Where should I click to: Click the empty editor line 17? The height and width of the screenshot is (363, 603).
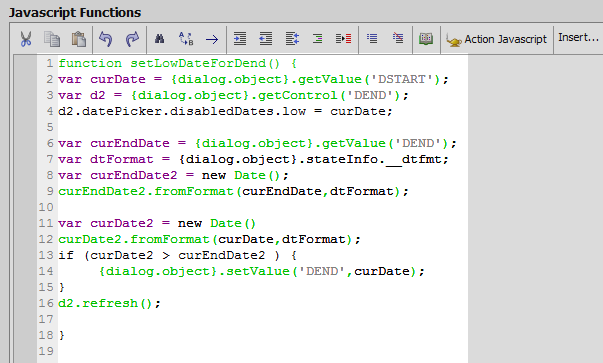(263, 319)
